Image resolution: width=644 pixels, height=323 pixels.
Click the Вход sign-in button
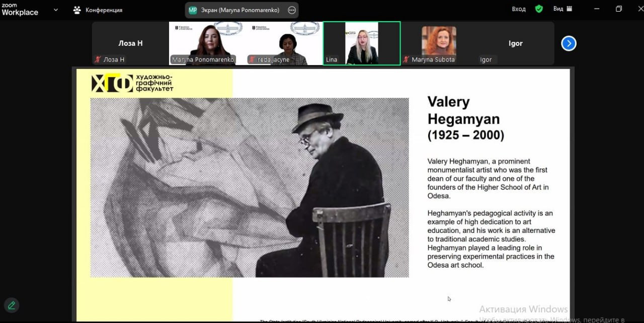[x=519, y=9]
